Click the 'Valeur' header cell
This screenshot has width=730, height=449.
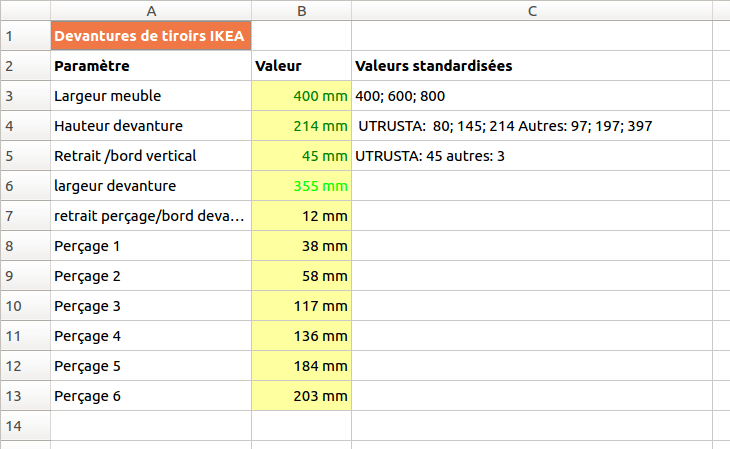[301, 66]
